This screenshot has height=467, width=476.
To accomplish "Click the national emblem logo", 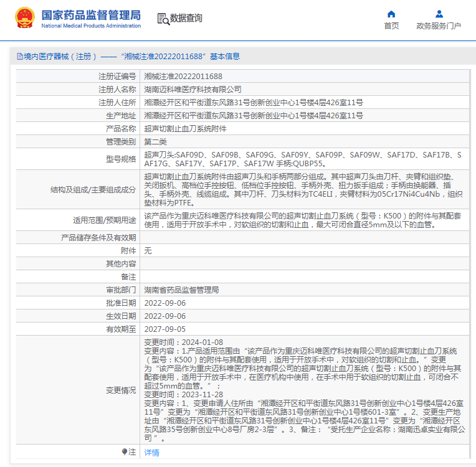I will 24,17.
